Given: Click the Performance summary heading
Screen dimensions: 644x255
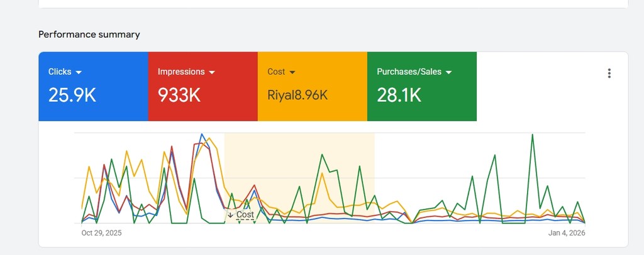Looking at the screenshot, I should [x=89, y=35].
